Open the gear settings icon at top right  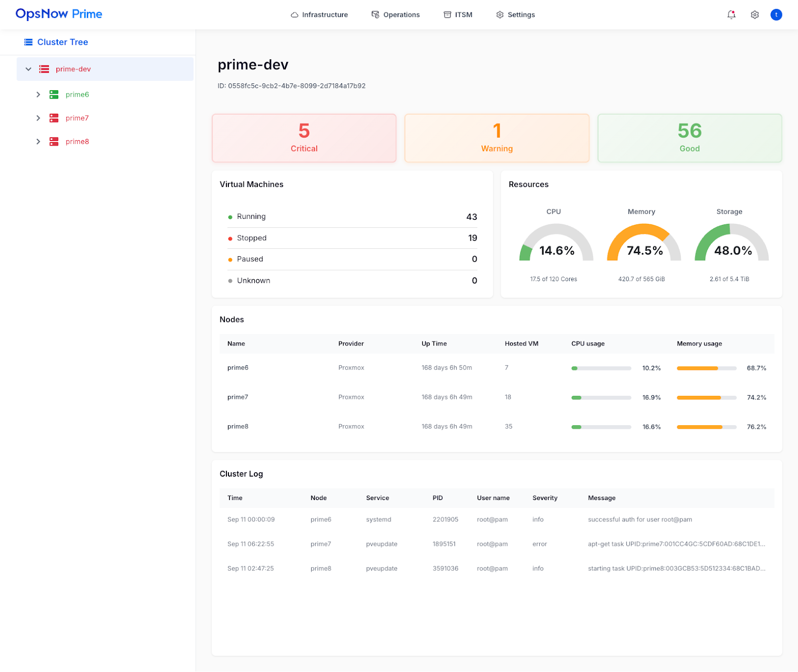tap(755, 15)
